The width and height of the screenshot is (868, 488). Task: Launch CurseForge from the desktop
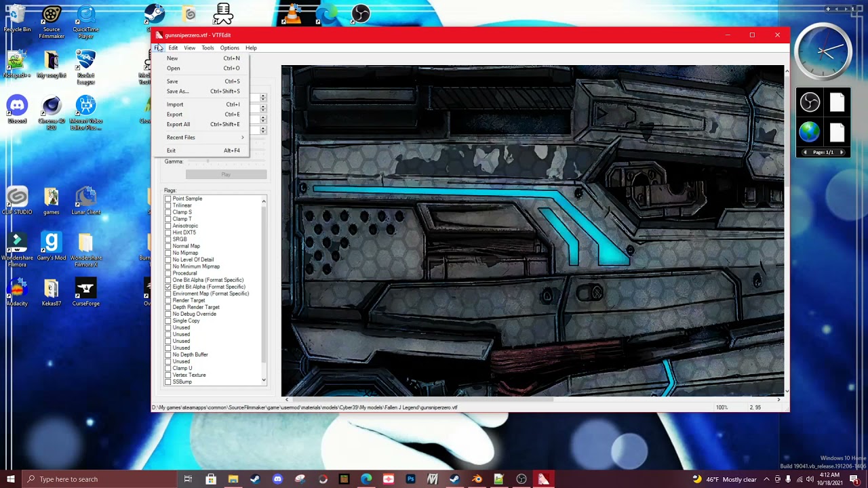[x=85, y=293]
